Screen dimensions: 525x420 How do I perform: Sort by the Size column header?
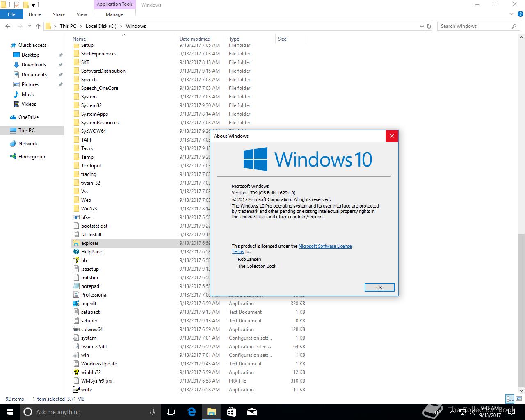[292, 39]
